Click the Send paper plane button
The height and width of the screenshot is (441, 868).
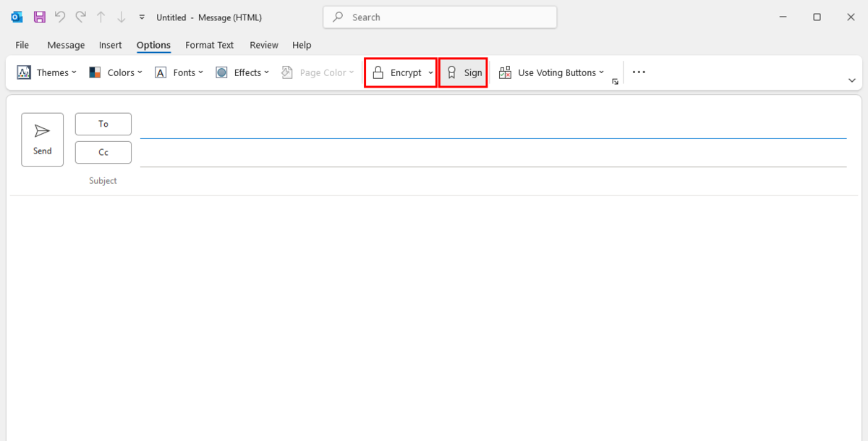(x=43, y=139)
